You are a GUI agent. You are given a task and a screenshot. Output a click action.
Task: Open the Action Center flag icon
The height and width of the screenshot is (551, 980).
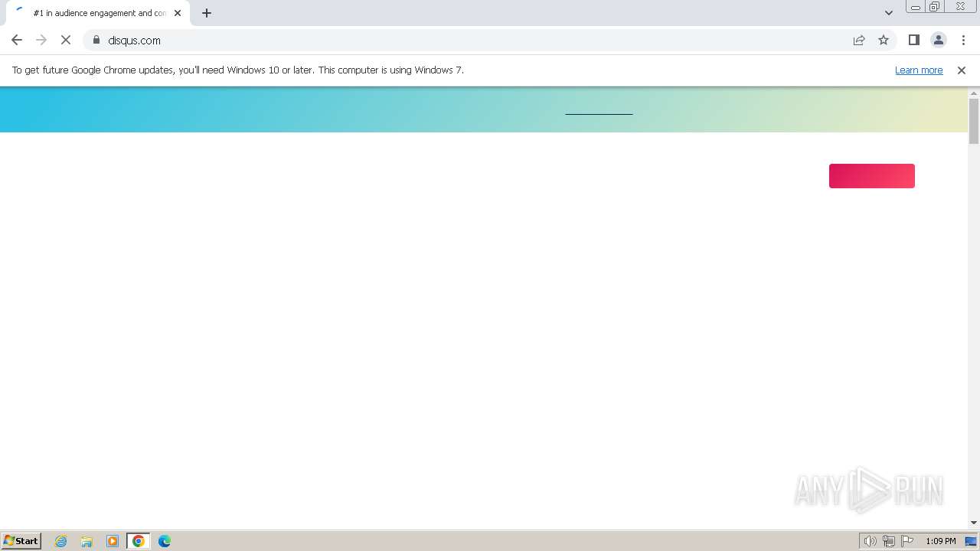tap(907, 541)
